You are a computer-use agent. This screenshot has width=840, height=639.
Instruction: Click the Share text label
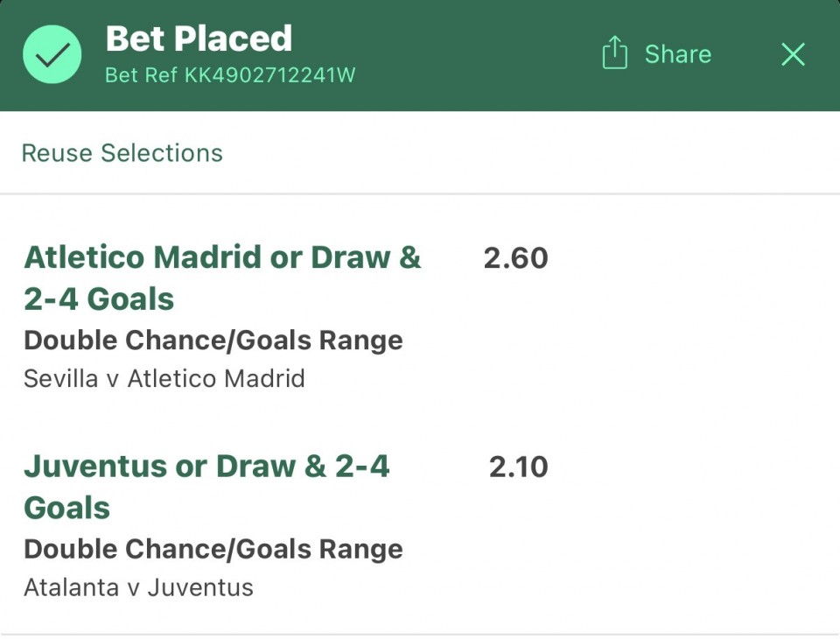click(x=677, y=54)
